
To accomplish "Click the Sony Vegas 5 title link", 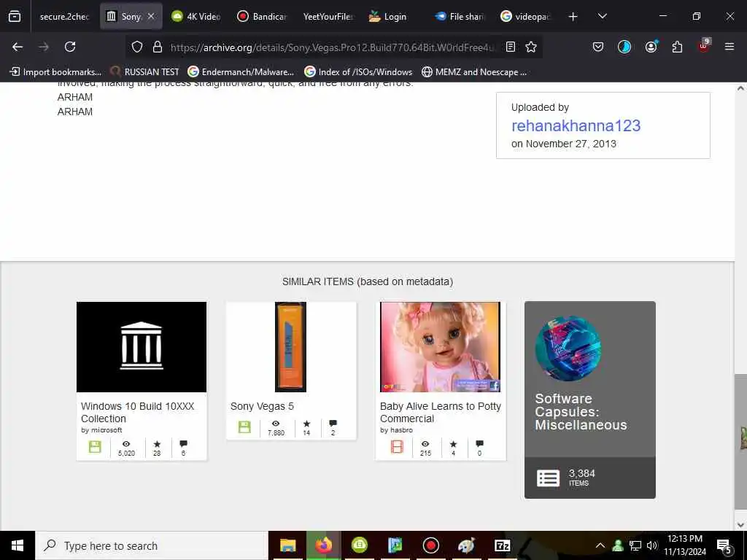I will (262, 406).
